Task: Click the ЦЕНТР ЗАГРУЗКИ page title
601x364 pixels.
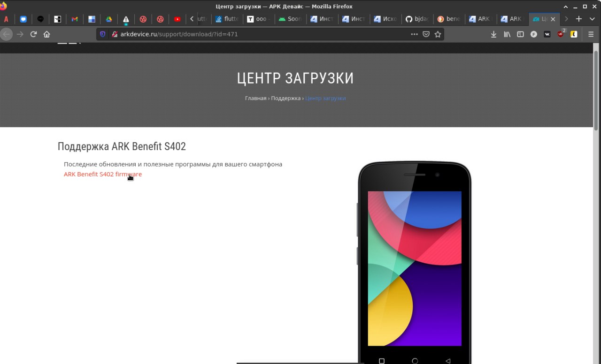Action: click(x=295, y=78)
